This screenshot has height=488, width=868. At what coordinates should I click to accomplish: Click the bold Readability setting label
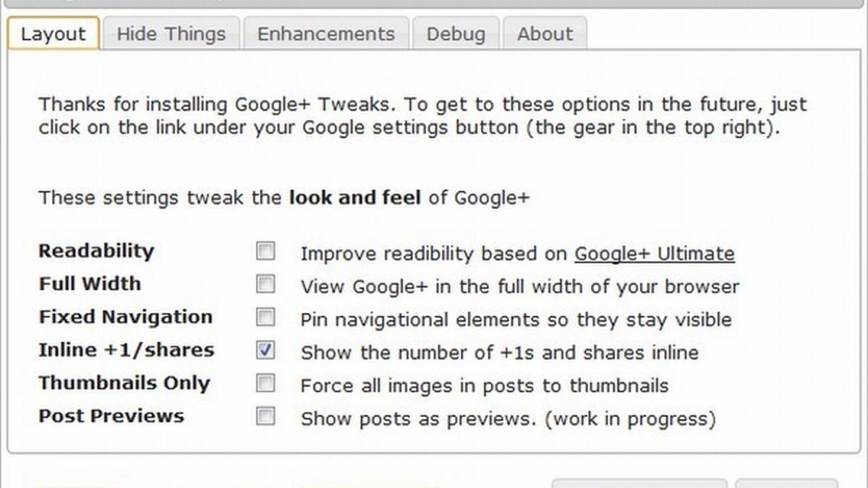(x=96, y=251)
